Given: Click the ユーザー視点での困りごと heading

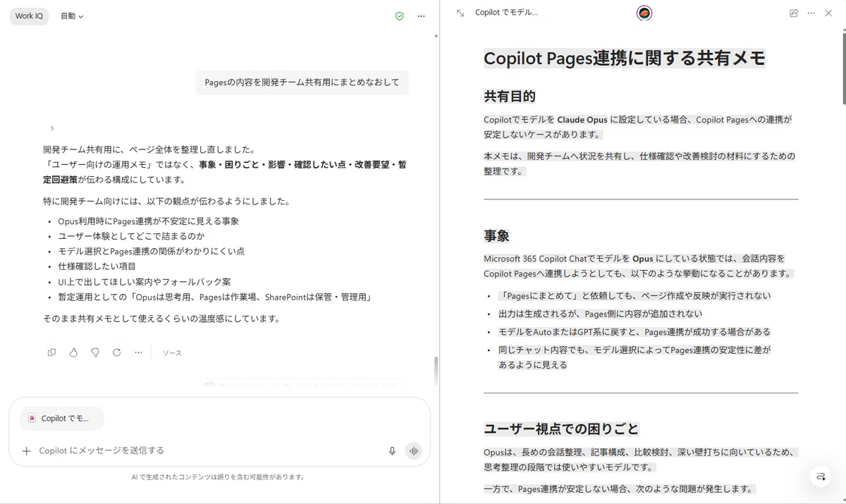Looking at the screenshot, I should point(561,429).
